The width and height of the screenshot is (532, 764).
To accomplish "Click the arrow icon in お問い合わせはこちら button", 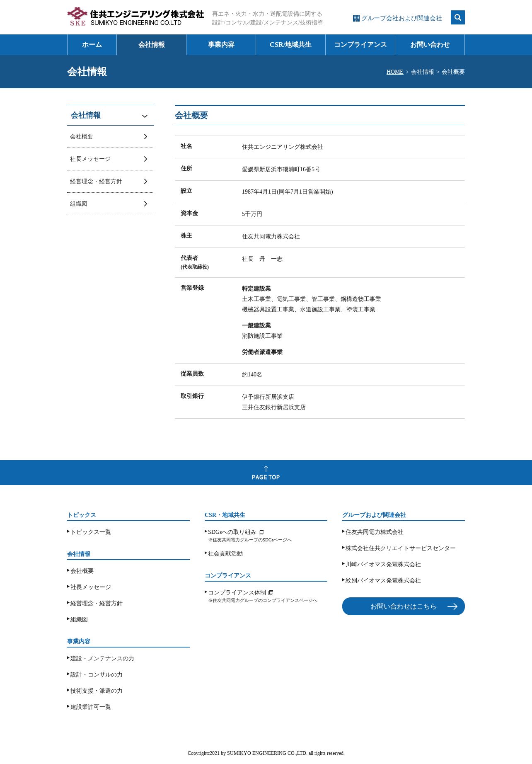I will tap(452, 606).
